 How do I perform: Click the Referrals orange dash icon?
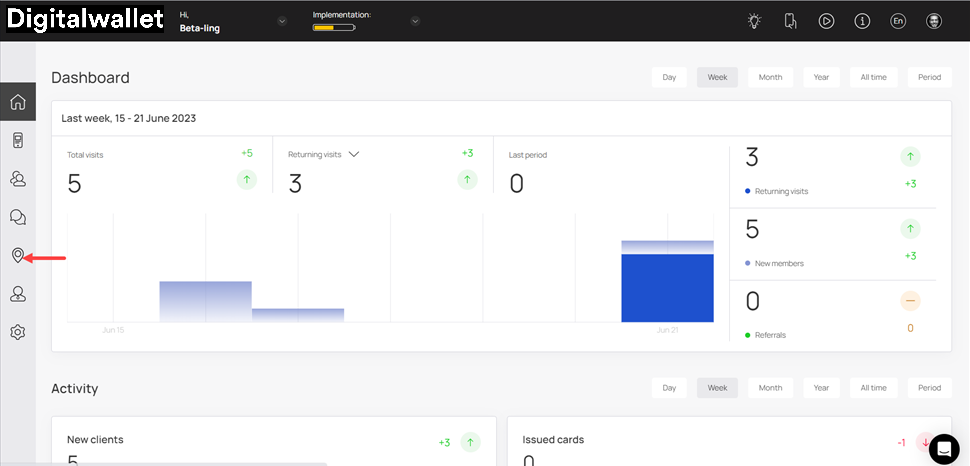910,301
